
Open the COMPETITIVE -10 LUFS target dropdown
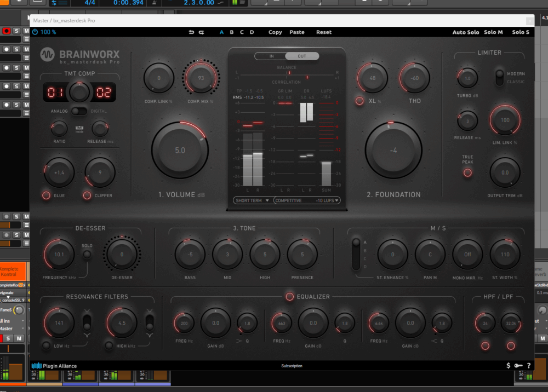tap(307, 200)
